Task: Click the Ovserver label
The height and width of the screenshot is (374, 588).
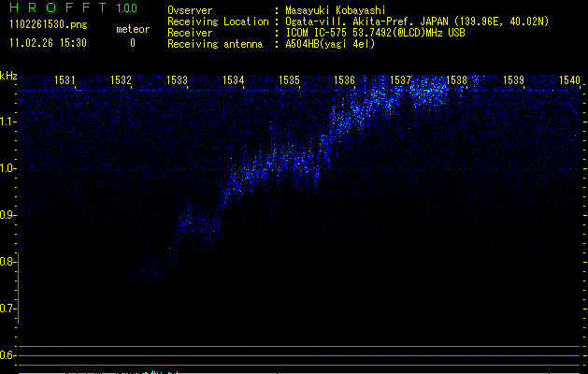Action: [190, 10]
